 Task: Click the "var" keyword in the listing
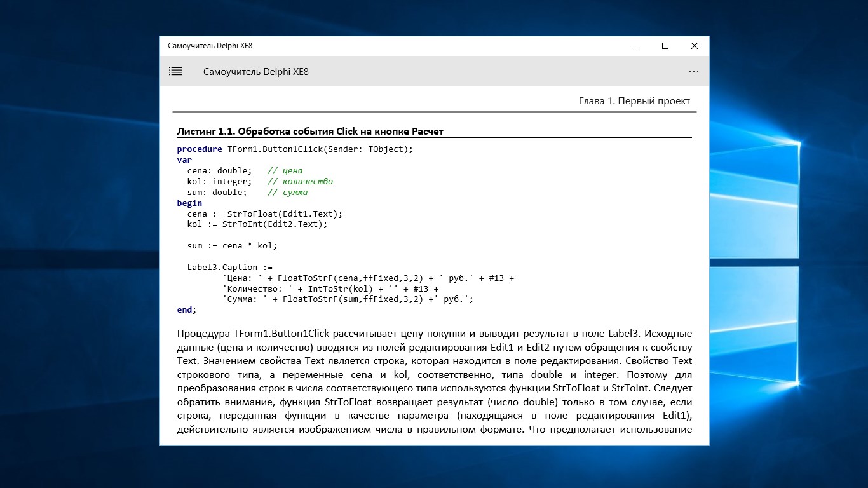(184, 160)
